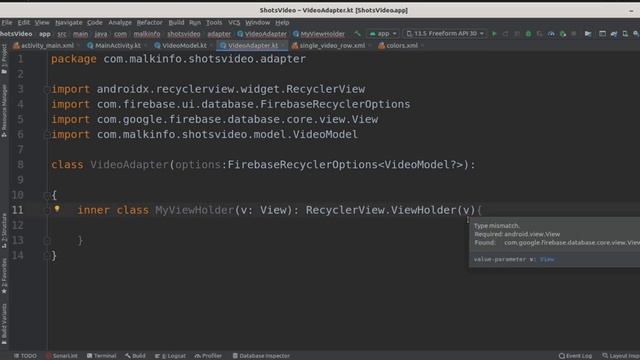640x360 pixels.
Task: Open the Refactor menu
Action: click(149, 22)
